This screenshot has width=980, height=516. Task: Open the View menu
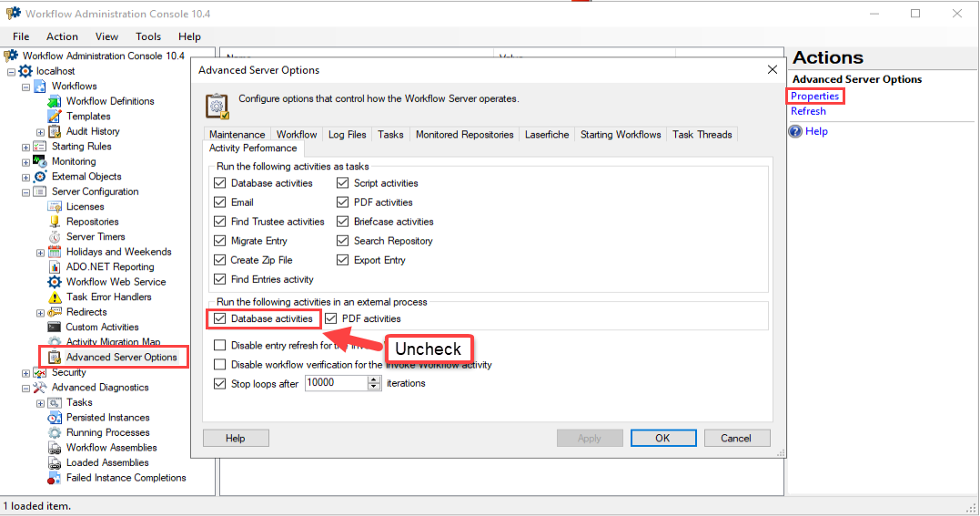(106, 36)
